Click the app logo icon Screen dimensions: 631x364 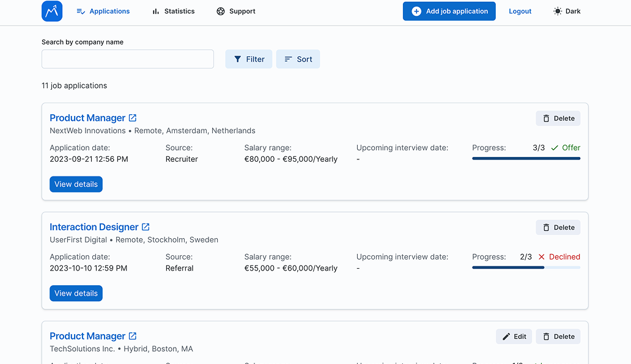tap(52, 11)
